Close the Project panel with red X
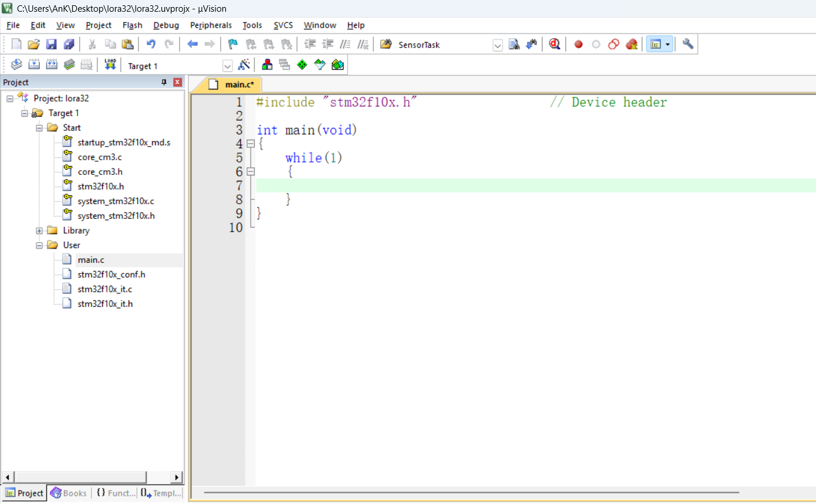Viewport: 816px width, 504px height. tap(177, 83)
